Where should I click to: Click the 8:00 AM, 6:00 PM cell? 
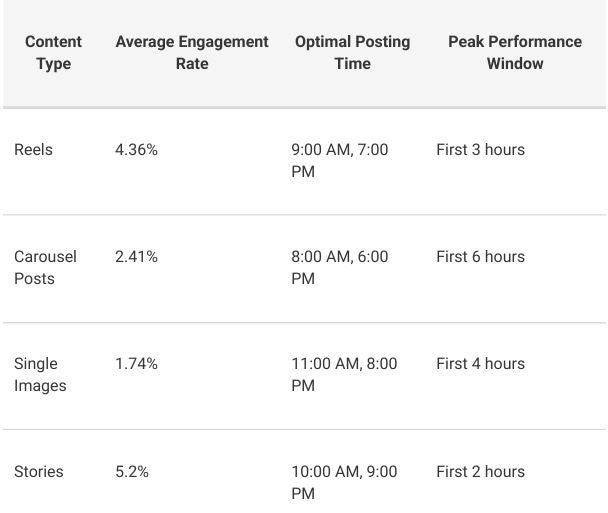point(339,268)
